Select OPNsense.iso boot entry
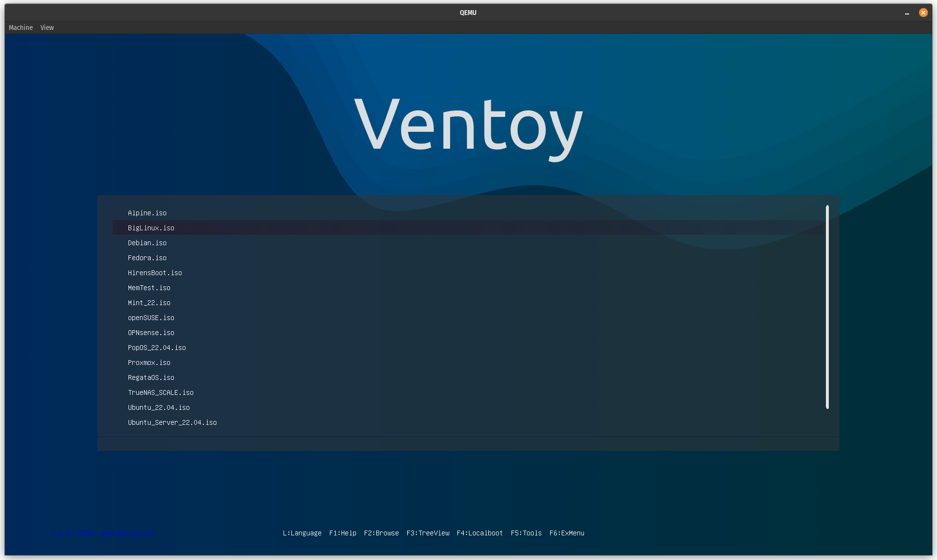The width and height of the screenshot is (937, 560). click(468, 333)
